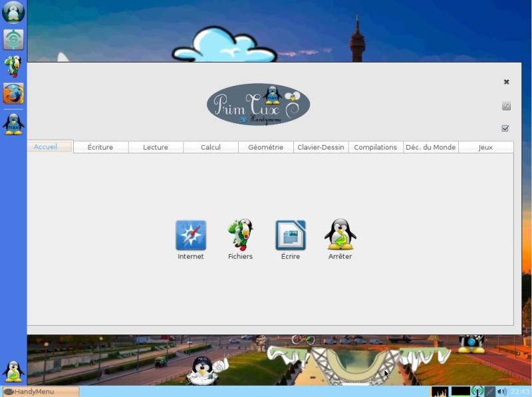532x397 pixels.
Task: Switch to the Jeux tab
Action: [x=486, y=147]
